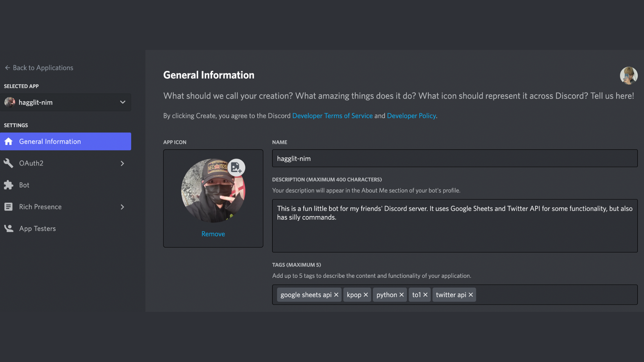Screen dimensions: 644x362
Task: Click Remove under the app icon
Action: 213,234
